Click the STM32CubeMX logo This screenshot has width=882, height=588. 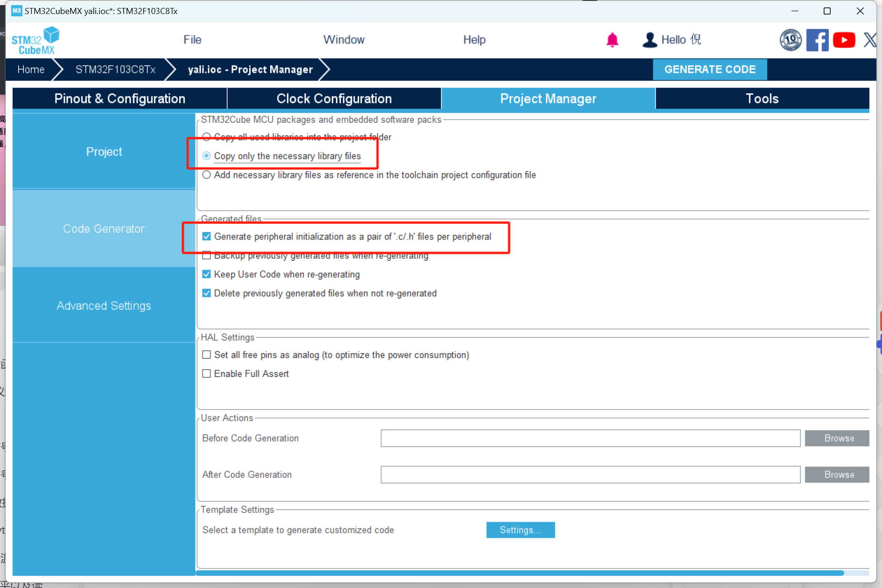coord(35,41)
